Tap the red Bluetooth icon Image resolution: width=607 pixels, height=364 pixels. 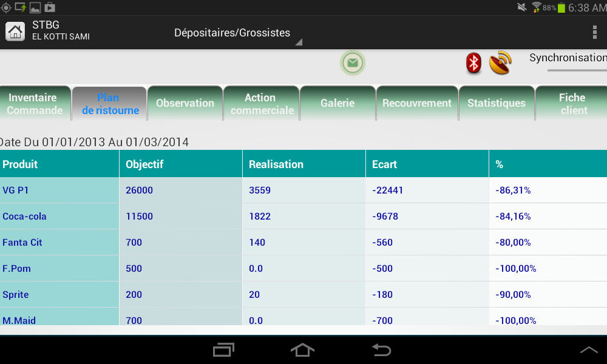coord(473,62)
